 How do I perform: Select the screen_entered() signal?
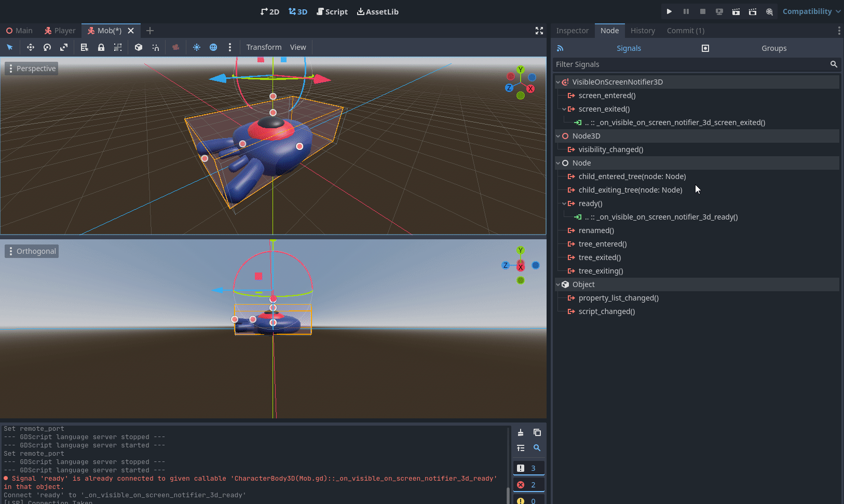coord(607,95)
